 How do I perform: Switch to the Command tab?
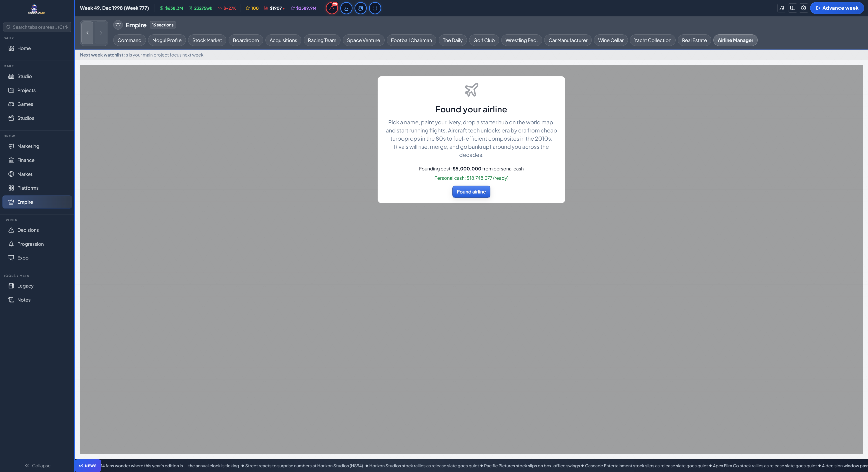(x=129, y=40)
